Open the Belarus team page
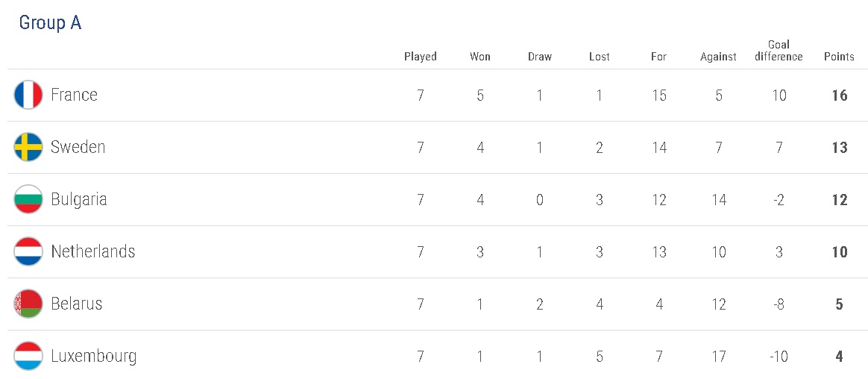 [x=77, y=304]
